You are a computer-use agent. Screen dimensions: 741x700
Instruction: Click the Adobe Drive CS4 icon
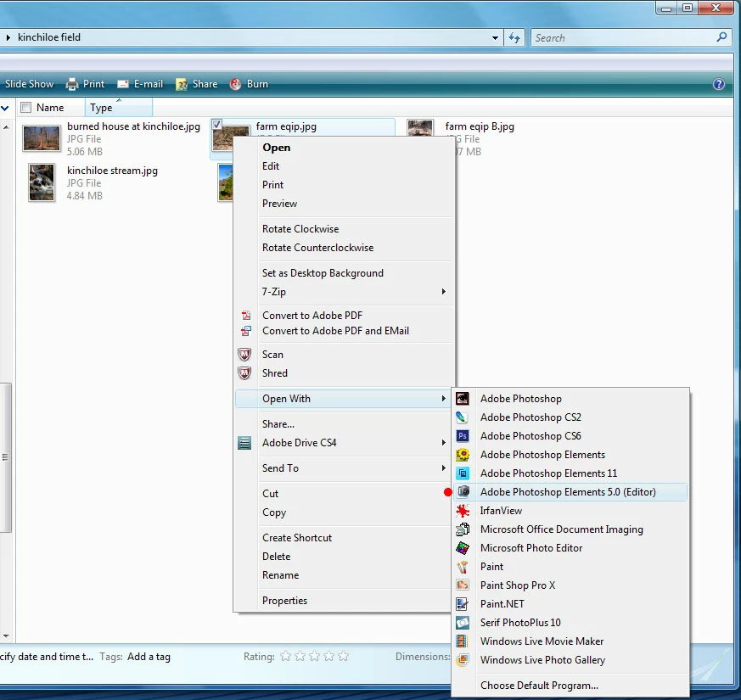pos(244,443)
